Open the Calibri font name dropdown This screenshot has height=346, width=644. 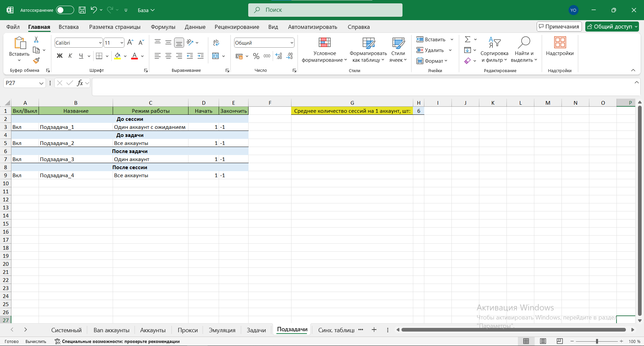point(100,43)
